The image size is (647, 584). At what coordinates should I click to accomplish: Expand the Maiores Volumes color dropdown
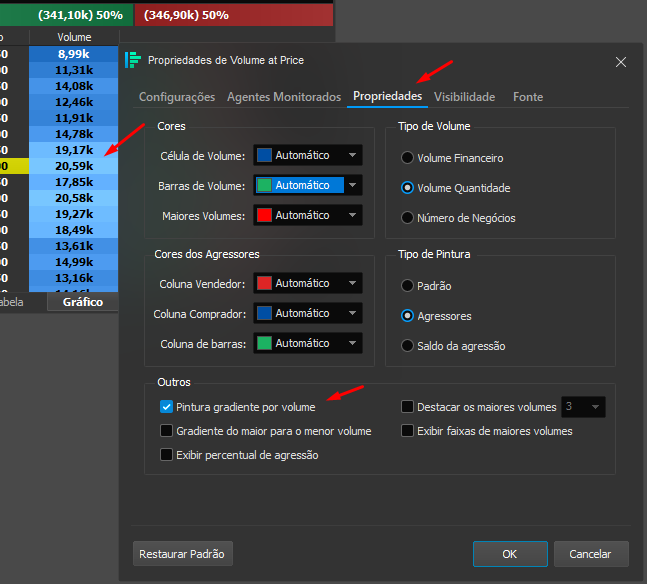(352, 215)
